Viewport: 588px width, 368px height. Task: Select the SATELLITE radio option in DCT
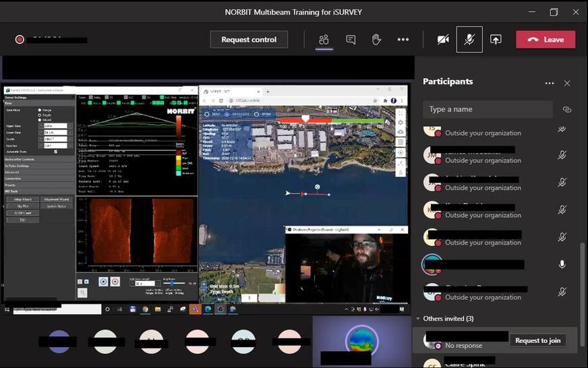coord(227,114)
